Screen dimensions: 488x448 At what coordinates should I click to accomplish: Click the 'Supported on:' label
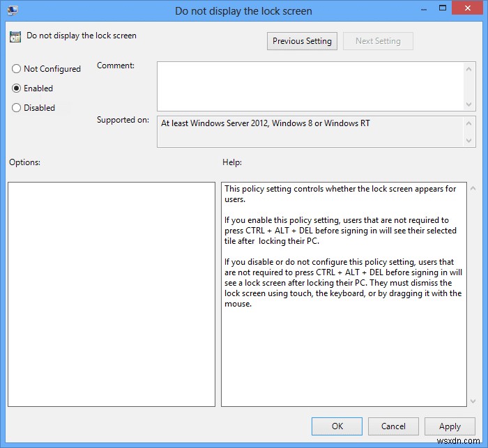coord(123,120)
